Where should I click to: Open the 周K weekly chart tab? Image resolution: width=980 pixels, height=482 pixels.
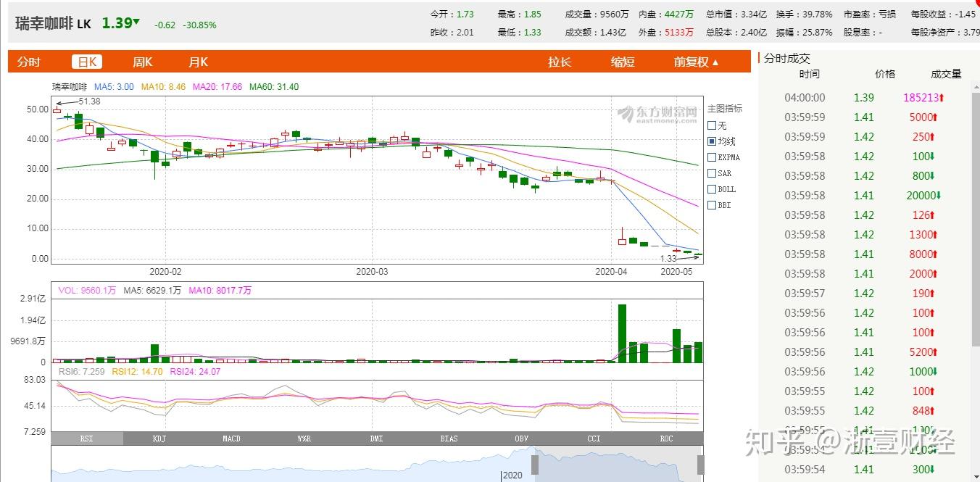tap(142, 62)
